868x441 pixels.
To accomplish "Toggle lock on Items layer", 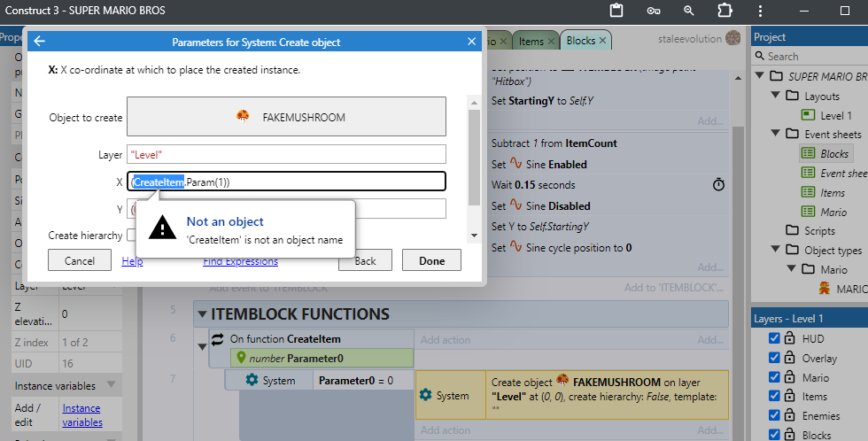I will pyautogui.click(x=790, y=396).
